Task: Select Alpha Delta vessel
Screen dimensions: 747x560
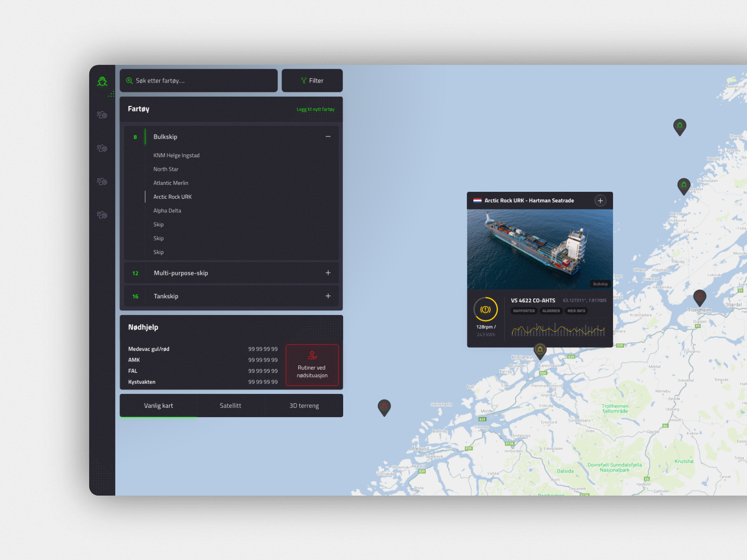Action: coord(167,211)
